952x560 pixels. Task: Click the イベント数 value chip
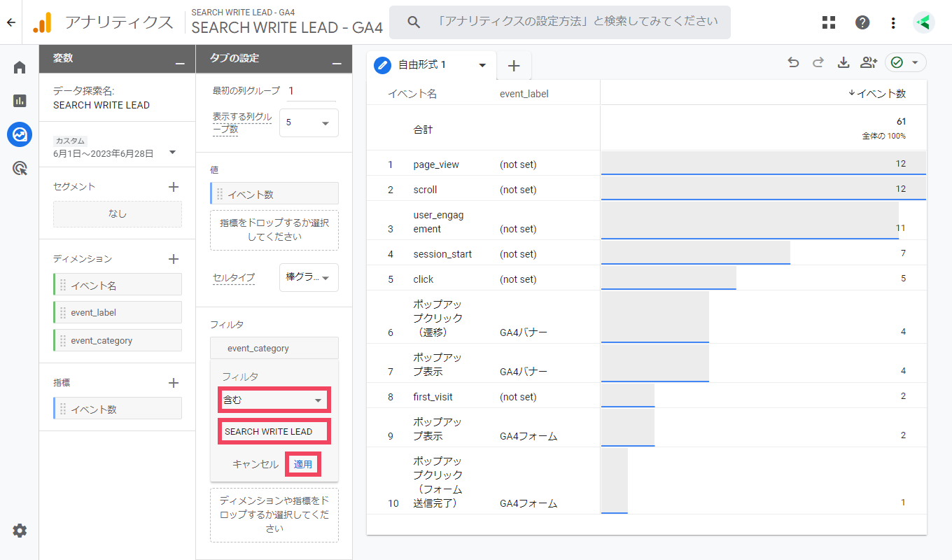click(274, 194)
